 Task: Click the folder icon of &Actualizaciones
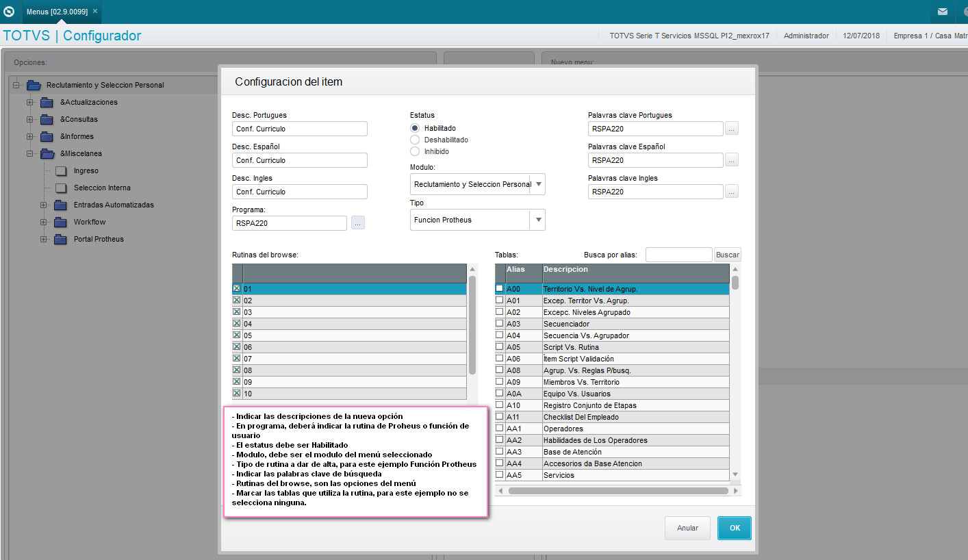47,102
